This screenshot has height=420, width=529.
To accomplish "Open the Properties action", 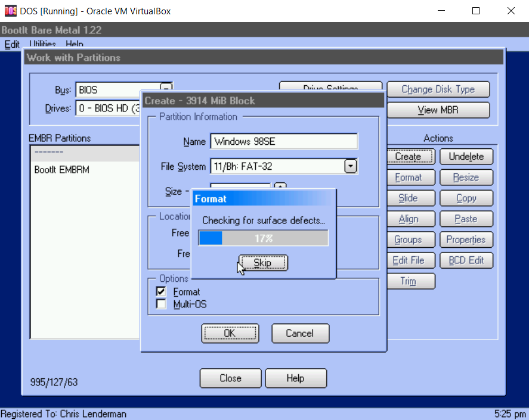I will click(x=466, y=239).
